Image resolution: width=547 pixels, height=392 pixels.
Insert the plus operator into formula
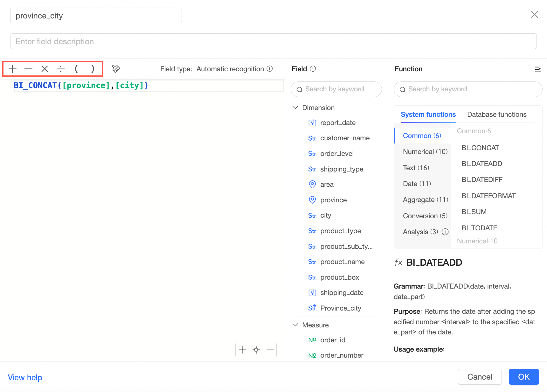13,69
